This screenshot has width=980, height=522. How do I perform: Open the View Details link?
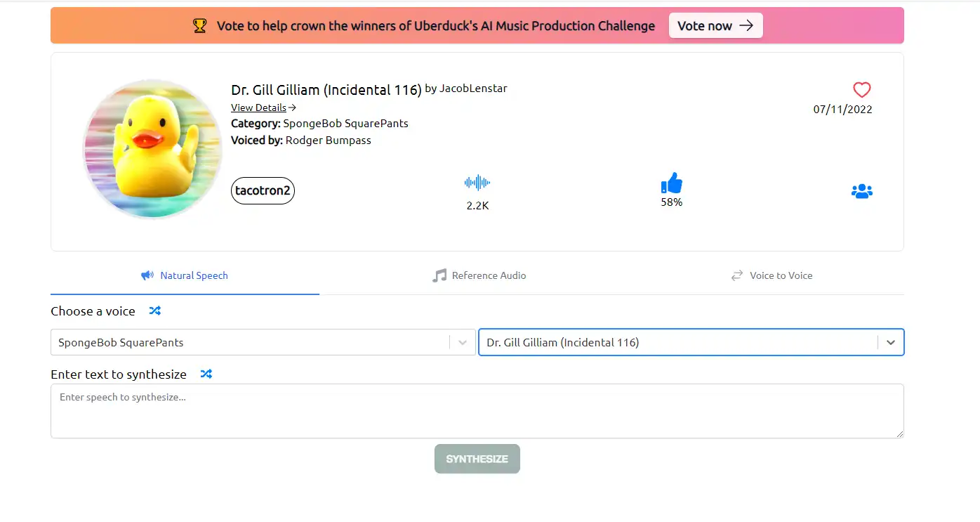click(263, 107)
